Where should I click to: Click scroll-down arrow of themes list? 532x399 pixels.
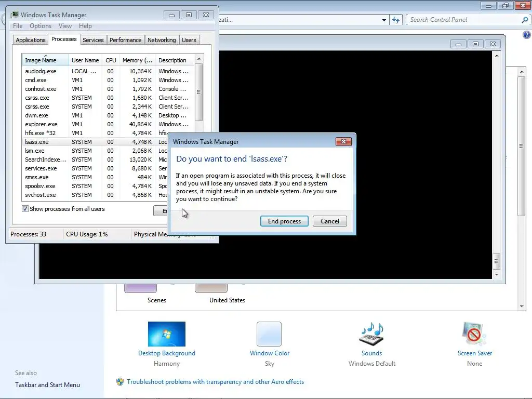(x=522, y=307)
